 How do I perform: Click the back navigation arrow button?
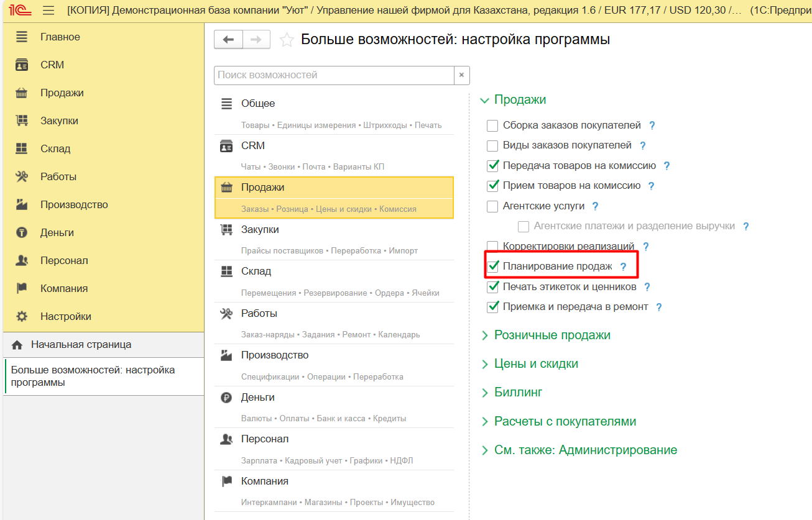(228, 40)
